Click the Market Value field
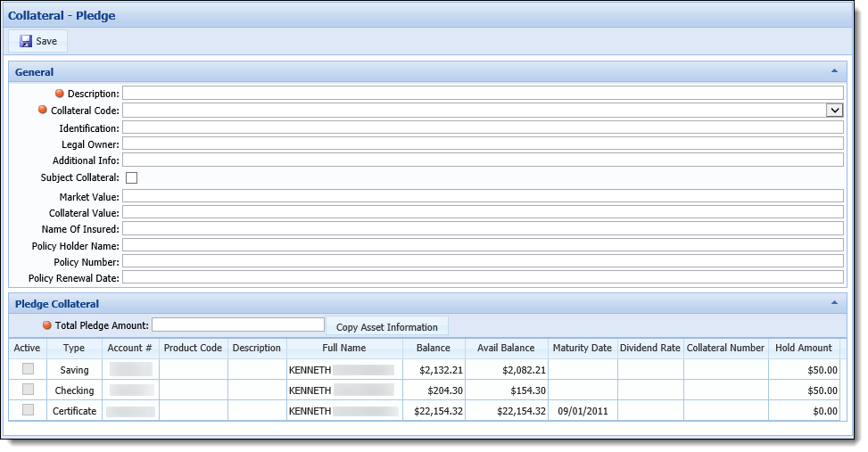The height and width of the screenshot is (452, 868). click(x=483, y=196)
